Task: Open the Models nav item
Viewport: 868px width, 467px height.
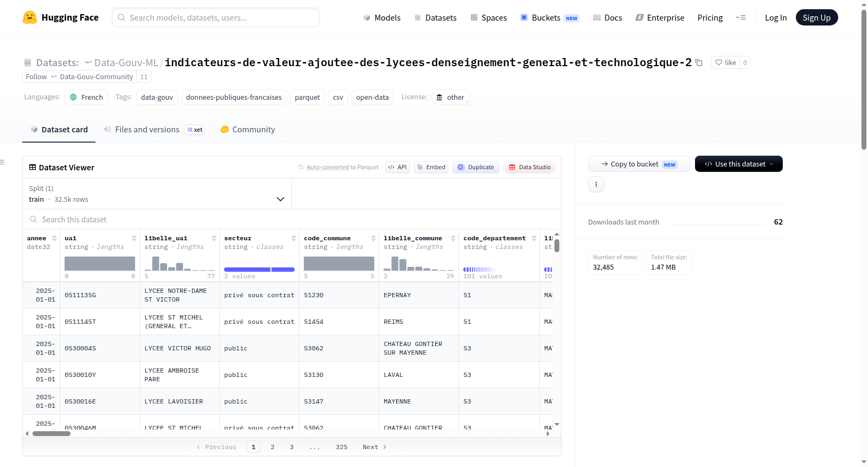Action: click(382, 17)
